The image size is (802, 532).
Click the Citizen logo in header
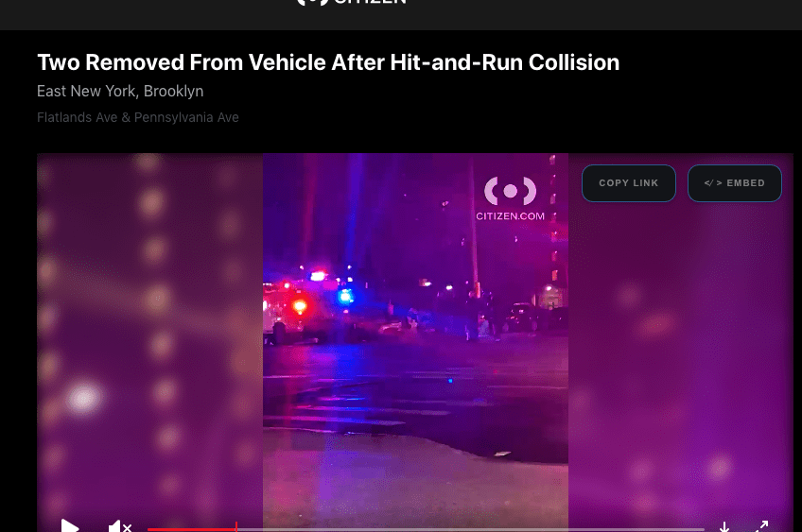[352, 2]
